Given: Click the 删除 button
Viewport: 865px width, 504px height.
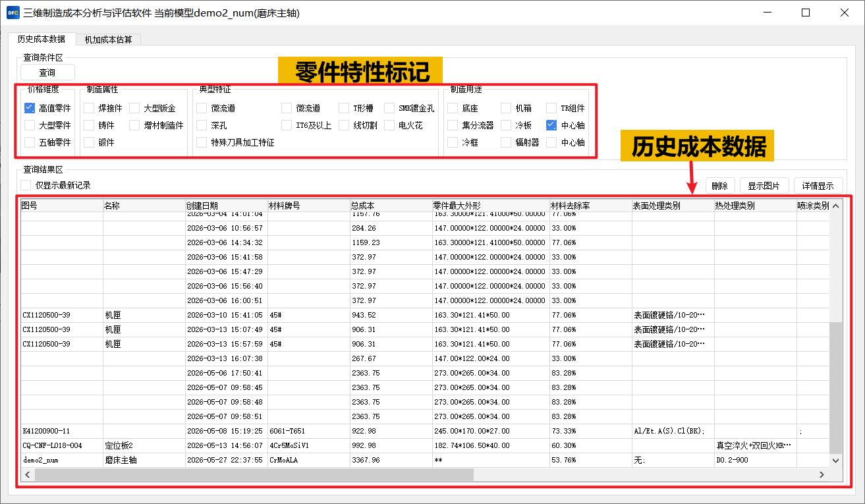Looking at the screenshot, I should point(719,186).
